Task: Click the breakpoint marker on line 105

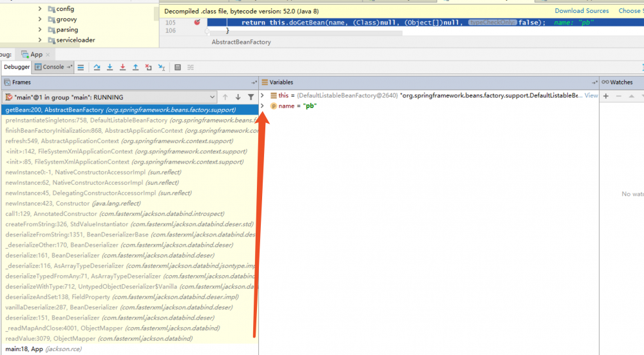Action: click(197, 22)
